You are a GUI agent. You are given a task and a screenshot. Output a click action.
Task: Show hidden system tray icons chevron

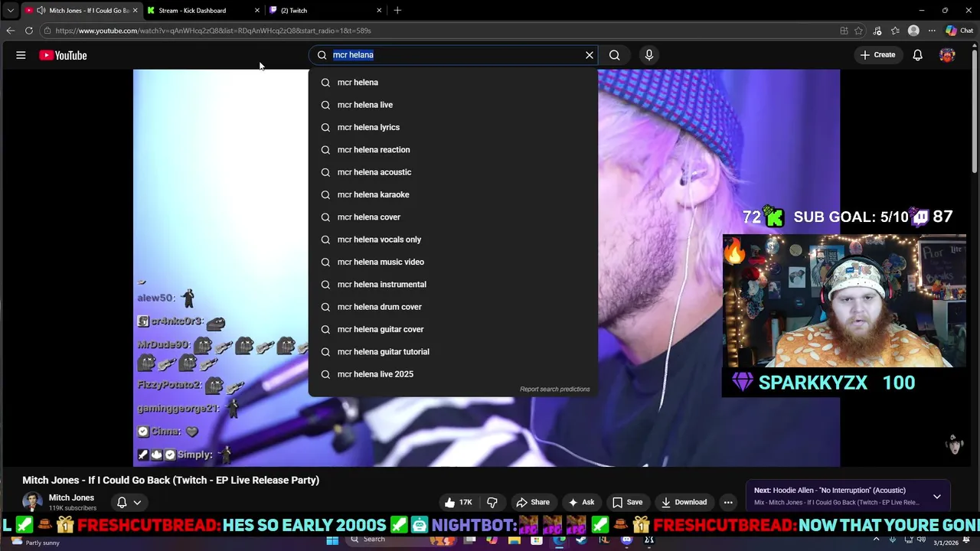pyautogui.click(x=876, y=540)
